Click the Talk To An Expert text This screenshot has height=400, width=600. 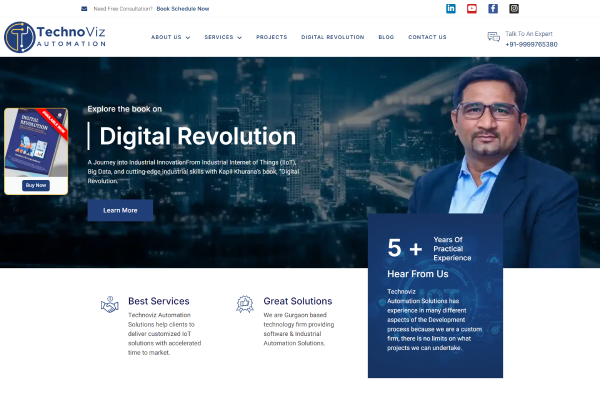[x=529, y=34]
